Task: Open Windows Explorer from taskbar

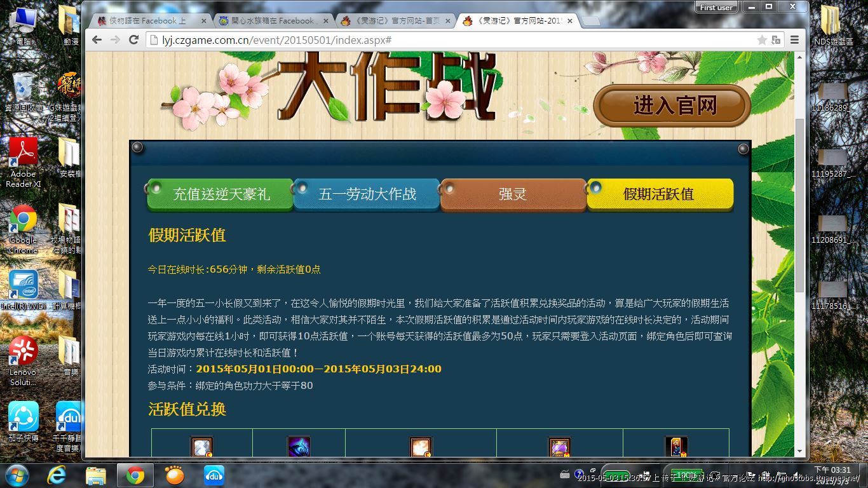Action: (x=96, y=475)
